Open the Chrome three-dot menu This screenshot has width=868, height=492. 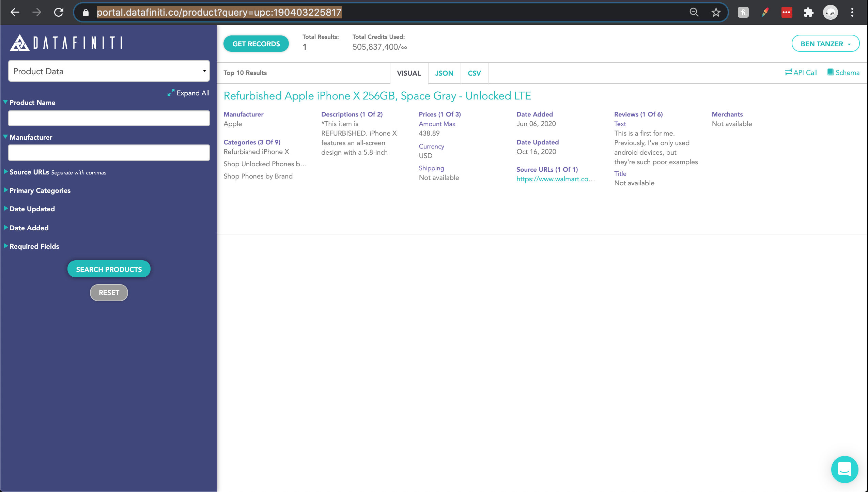coord(852,13)
